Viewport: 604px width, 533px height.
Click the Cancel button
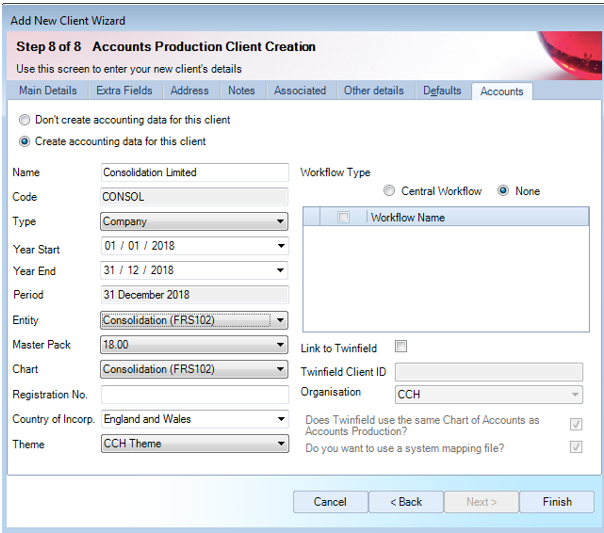(330, 502)
